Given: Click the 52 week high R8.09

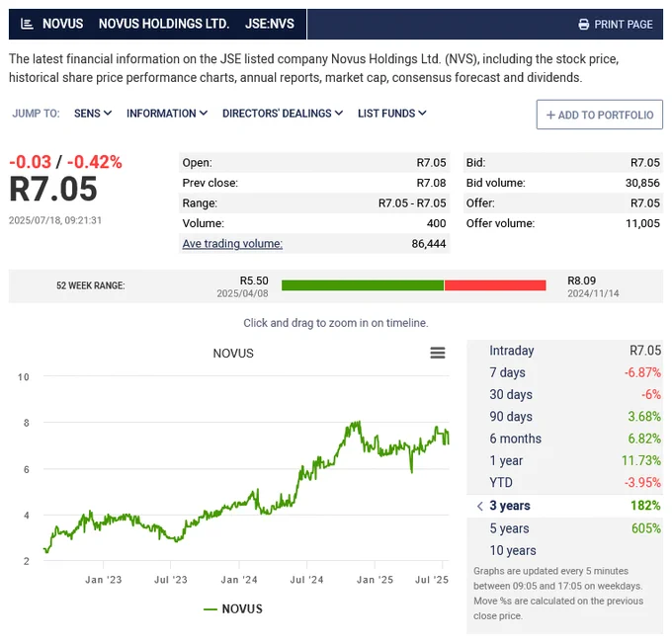Looking at the screenshot, I should (581, 281).
